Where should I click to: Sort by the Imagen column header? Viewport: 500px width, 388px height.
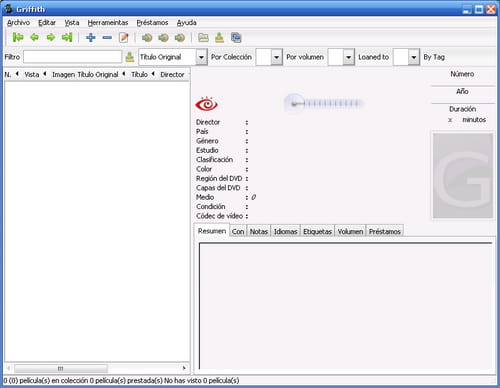(x=63, y=75)
